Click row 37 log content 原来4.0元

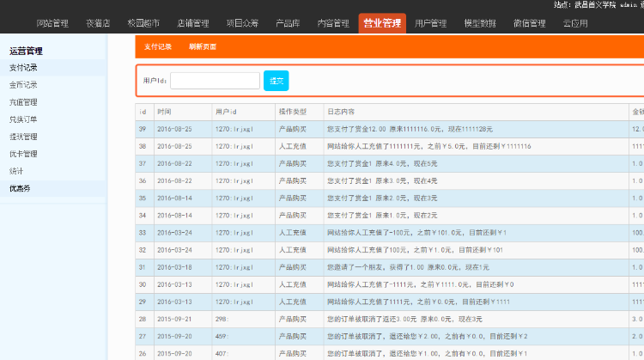click(x=382, y=163)
